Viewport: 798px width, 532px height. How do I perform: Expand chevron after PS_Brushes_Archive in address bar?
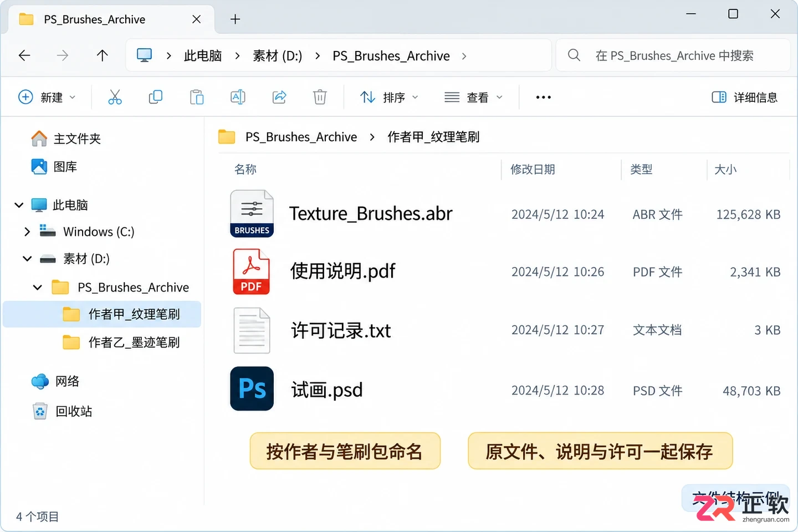(x=464, y=55)
